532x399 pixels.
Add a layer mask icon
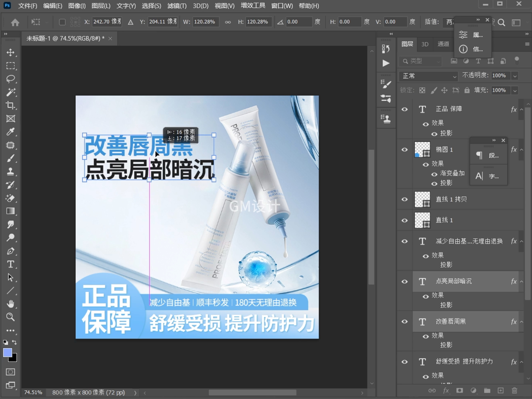(459, 390)
